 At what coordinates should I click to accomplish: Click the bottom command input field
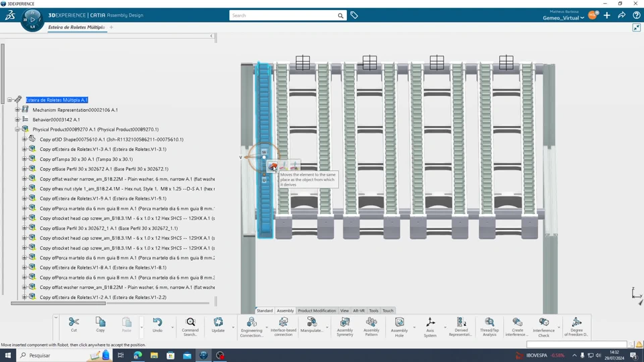point(577,345)
